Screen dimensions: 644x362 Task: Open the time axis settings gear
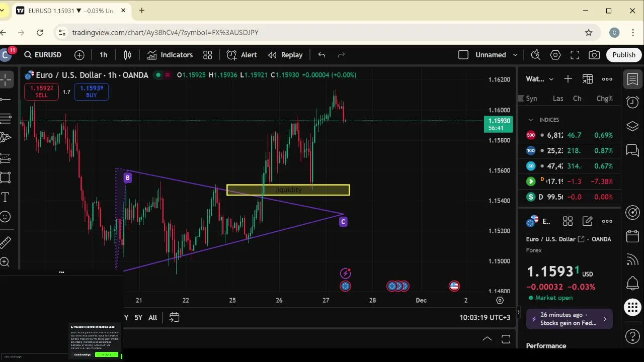pyautogui.click(x=500, y=300)
